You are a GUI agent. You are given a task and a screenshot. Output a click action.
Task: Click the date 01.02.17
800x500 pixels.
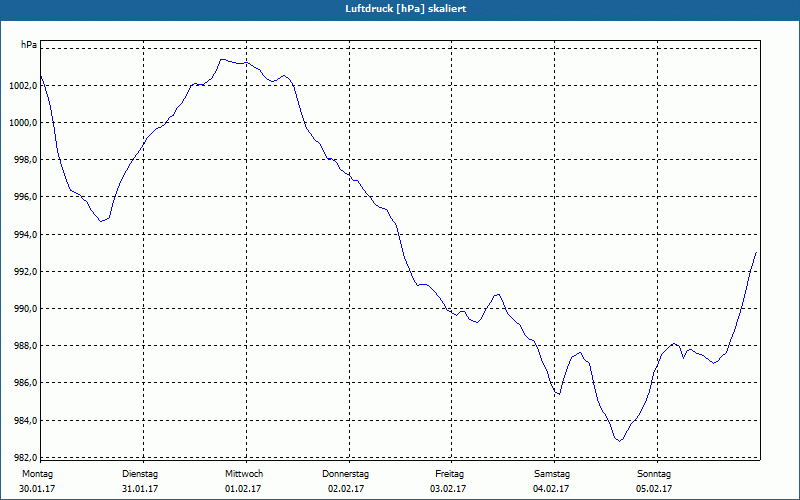[x=243, y=489]
